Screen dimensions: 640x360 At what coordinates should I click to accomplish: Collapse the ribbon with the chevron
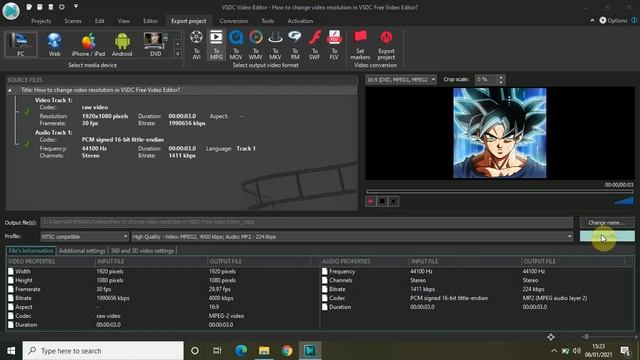tap(592, 20)
